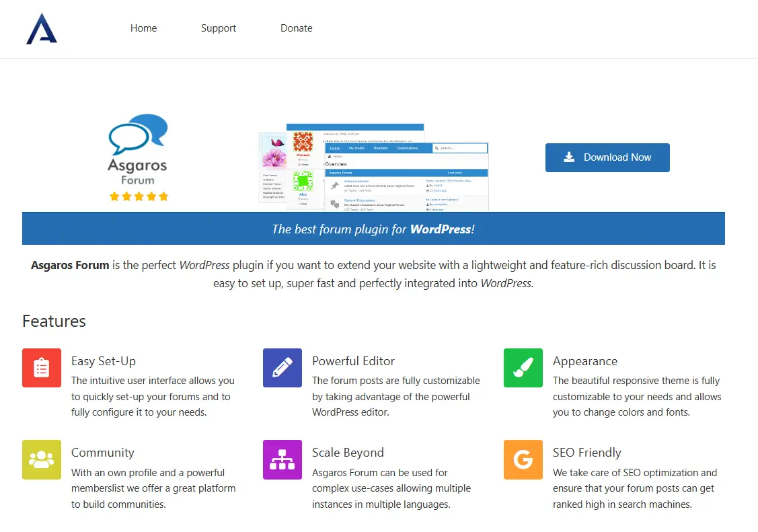758x532 pixels.
Task: Click the download arrow icon in the button
Action: [x=569, y=157]
